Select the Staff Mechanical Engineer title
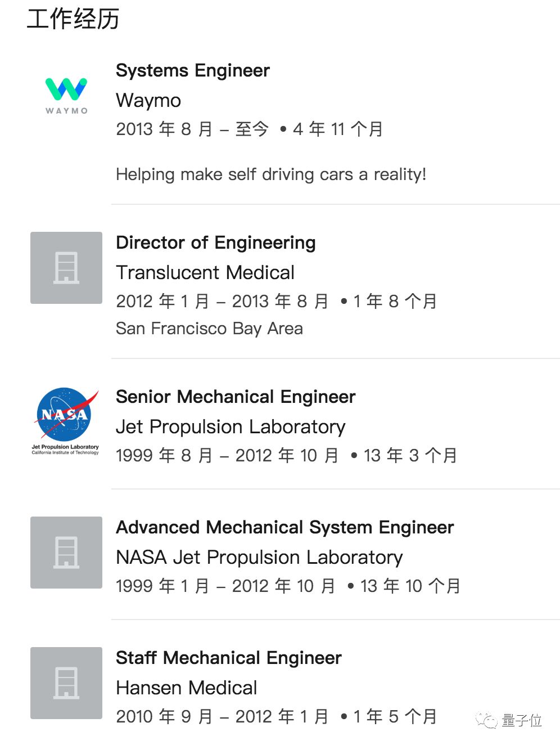 [x=228, y=658]
